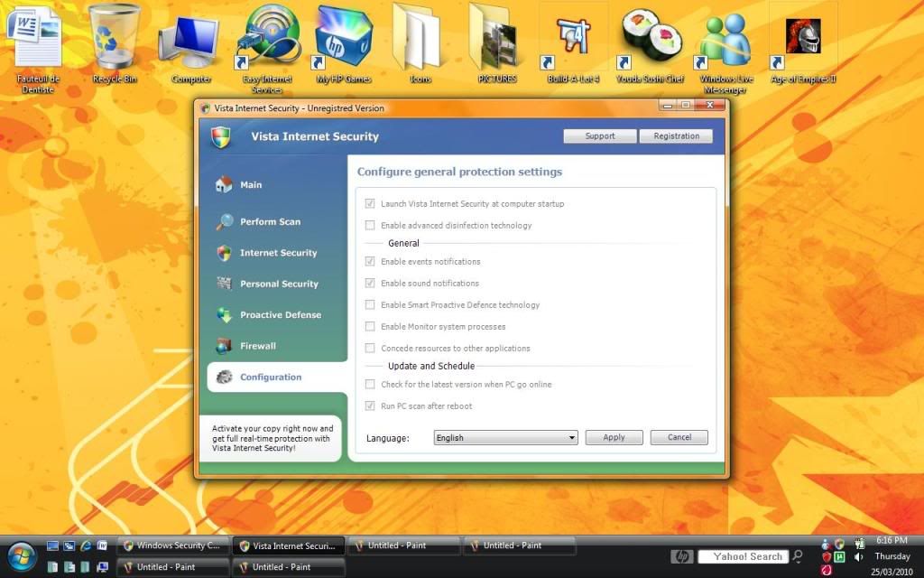Screen dimensions: 924x578
Task: Check the latest version when PC go online option
Action: [370, 385]
